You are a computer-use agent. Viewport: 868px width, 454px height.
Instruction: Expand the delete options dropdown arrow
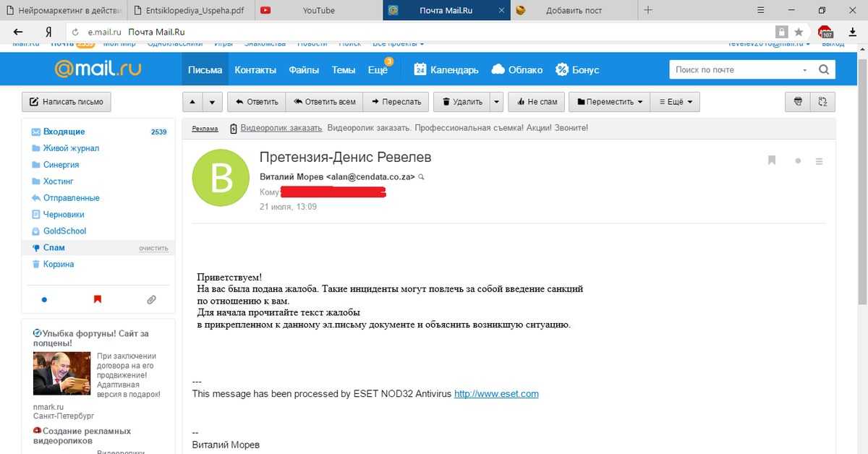(x=496, y=102)
